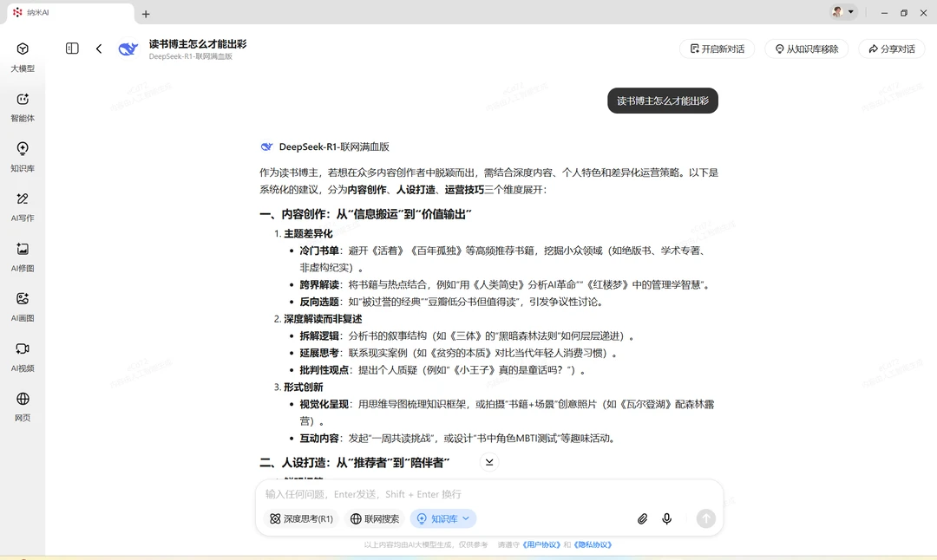Toggle 深度思考(R1) mode
The height and width of the screenshot is (560, 937).
(x=301, y=518)
